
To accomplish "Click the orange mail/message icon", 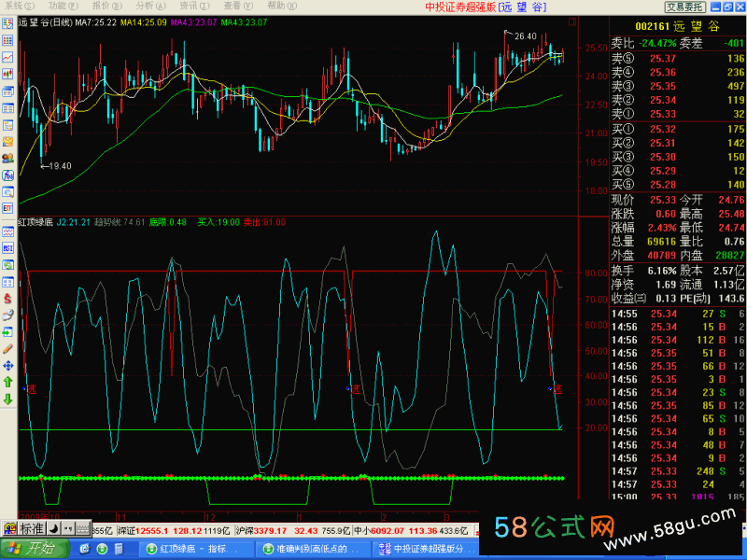I will (7, 142).
